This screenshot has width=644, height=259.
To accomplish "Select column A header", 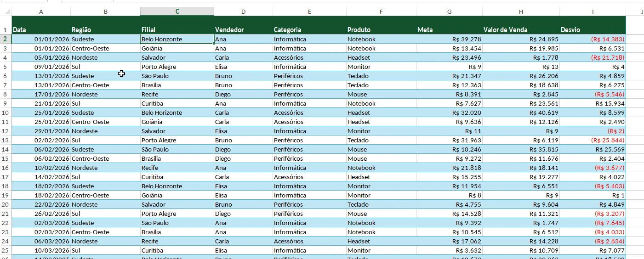I will (41, 11).
